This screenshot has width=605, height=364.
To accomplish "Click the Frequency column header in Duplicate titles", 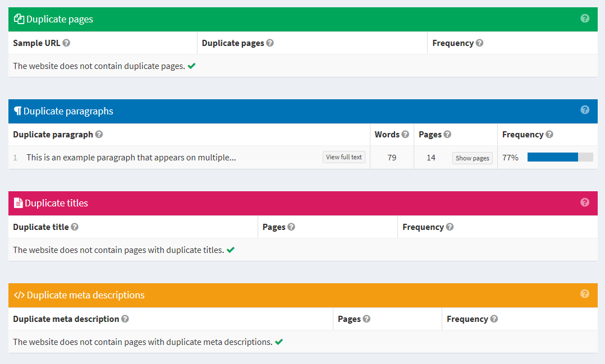I will 424,227.
